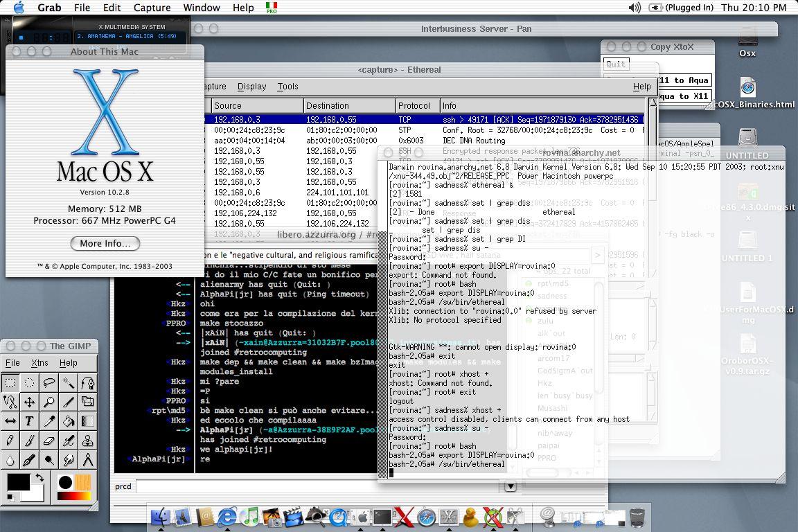
Task: Select GIMP's Elliptical Select tool
Action: (30, 383)
